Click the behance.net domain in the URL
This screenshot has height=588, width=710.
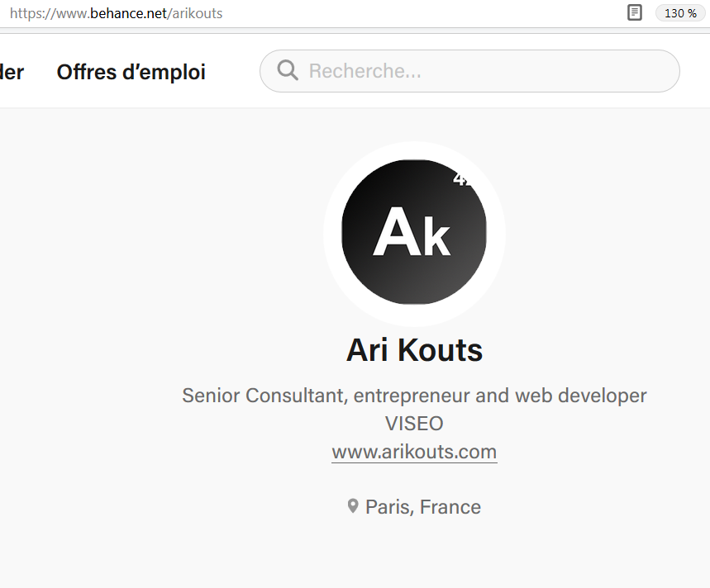click(129, 13)
